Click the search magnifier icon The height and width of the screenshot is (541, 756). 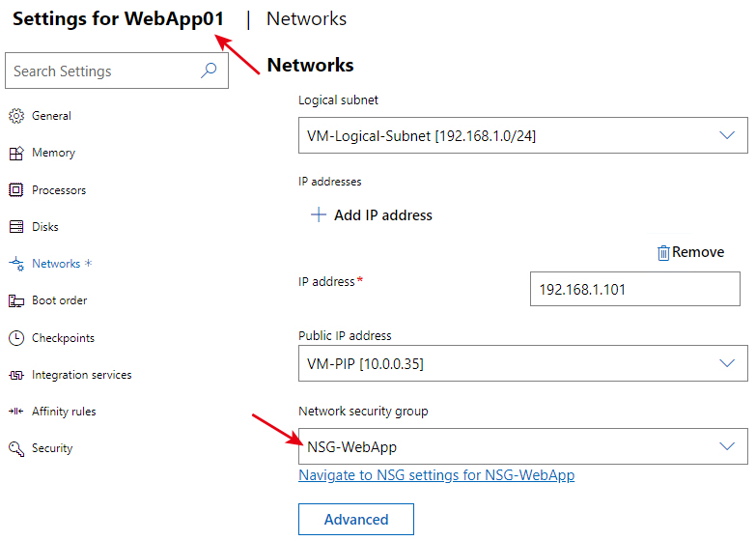(209, 71)
